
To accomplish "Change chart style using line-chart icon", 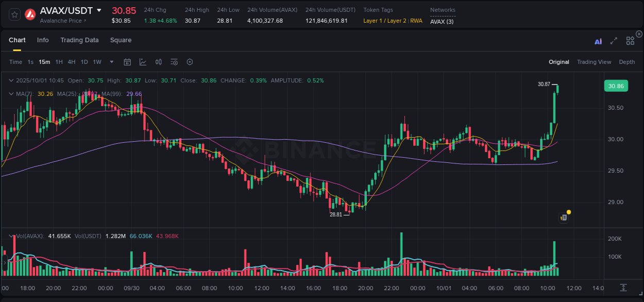I will (x=143, y=62).
